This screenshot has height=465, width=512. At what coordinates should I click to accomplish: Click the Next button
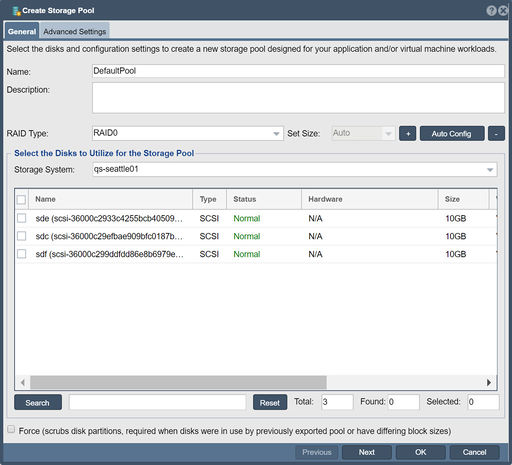pyautogui.click(x=367, y=452)
